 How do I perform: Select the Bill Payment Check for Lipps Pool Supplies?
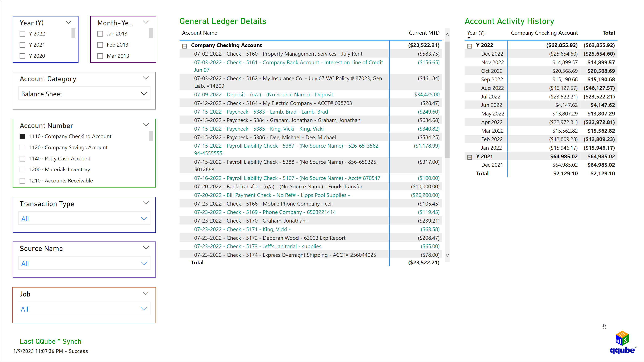click(x=272, y=195)
